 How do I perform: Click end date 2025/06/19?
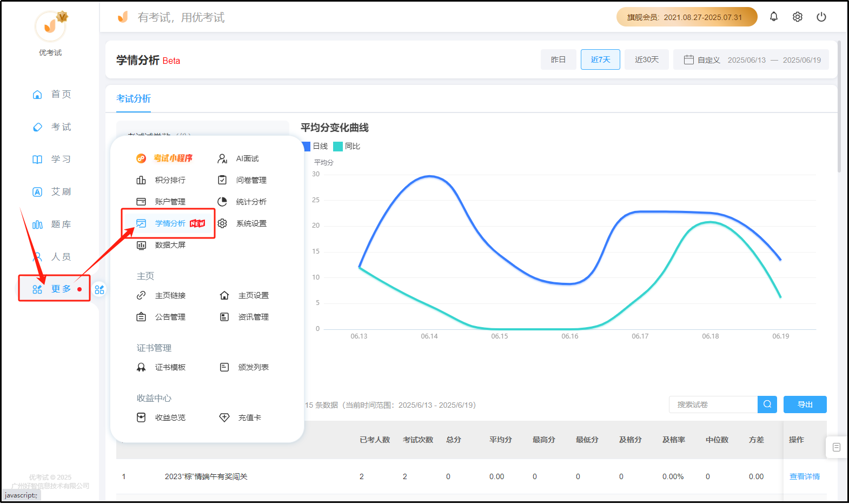click(x=802, y=60)
